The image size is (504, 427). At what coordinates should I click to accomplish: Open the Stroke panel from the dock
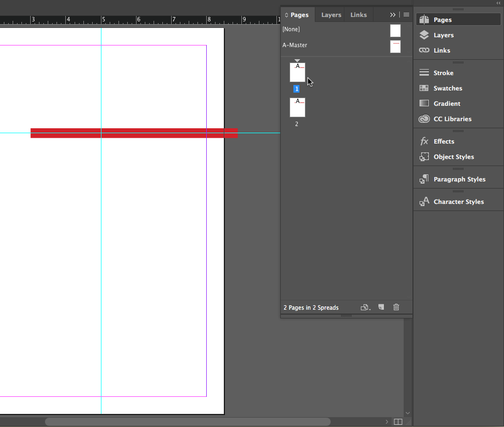[x=443, y=73]
